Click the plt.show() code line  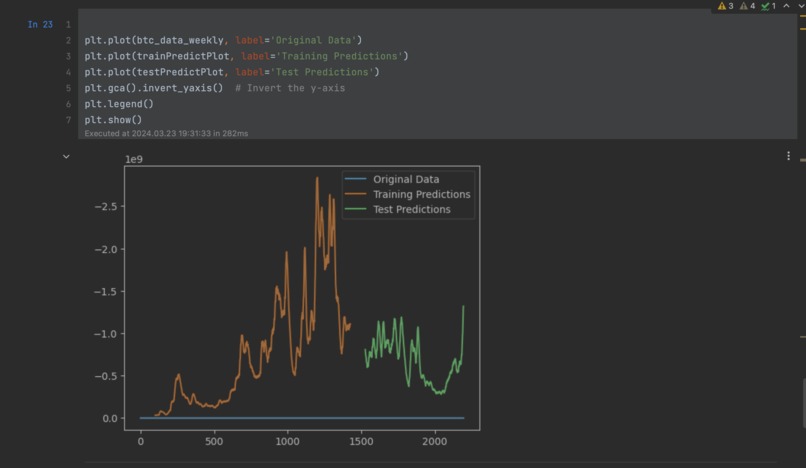tap(113, 120)
